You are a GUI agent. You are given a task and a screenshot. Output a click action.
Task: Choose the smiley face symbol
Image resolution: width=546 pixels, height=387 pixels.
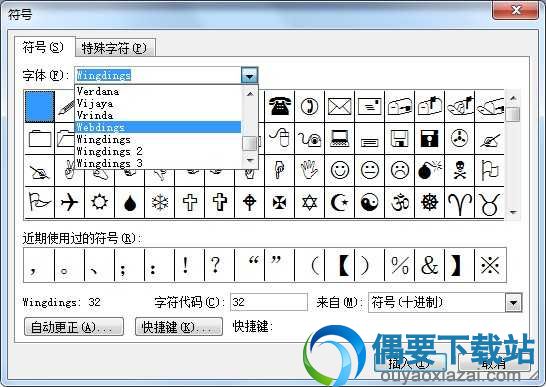click(340, 171)
